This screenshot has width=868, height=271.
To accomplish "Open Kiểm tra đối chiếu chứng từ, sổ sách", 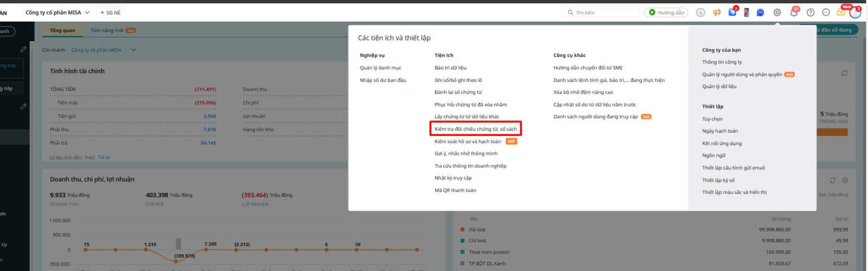I will [x=475, y=129].
